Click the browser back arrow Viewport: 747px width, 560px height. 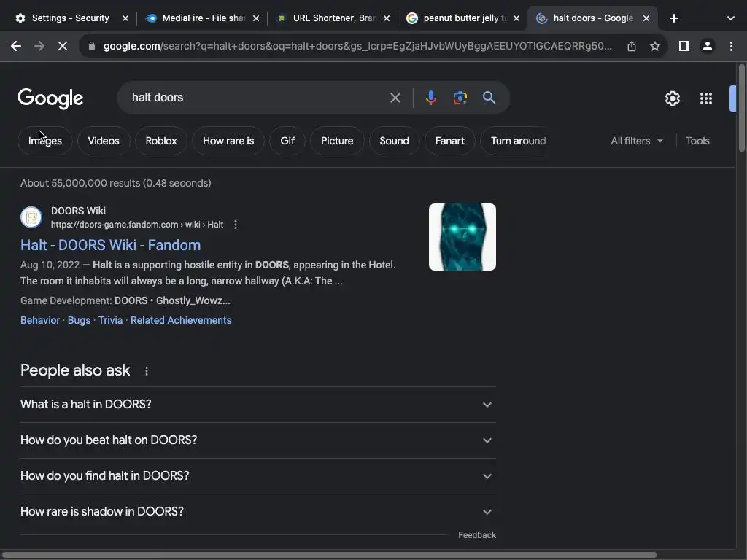[x=16, y=46]
